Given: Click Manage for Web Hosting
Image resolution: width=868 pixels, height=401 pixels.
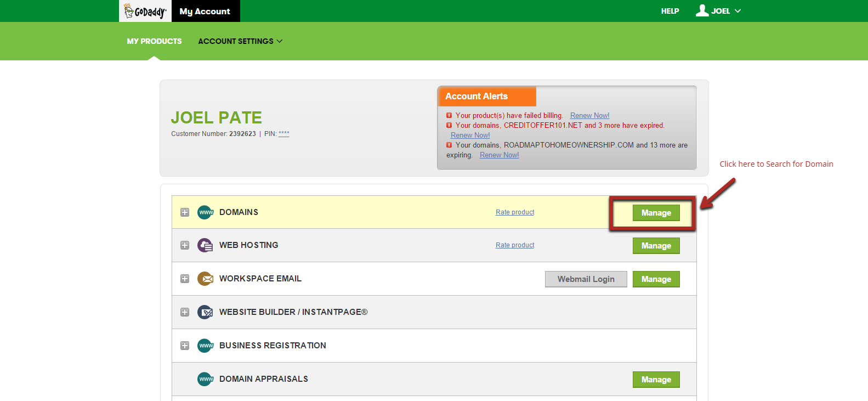Looking at the screenshot, I should pyautogui.click(x=656, y=246).
